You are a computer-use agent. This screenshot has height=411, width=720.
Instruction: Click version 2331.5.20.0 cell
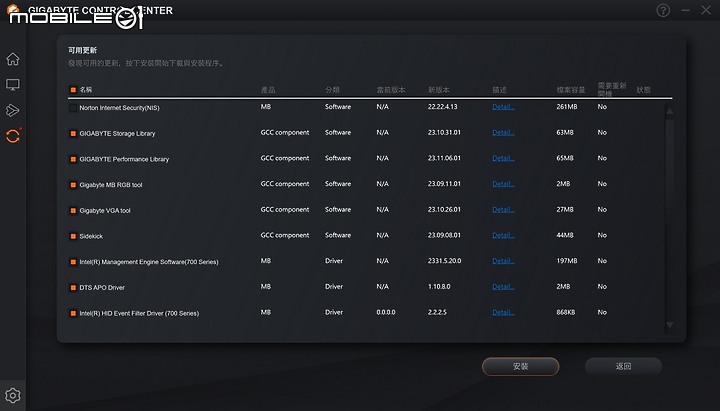pos(444,261)
